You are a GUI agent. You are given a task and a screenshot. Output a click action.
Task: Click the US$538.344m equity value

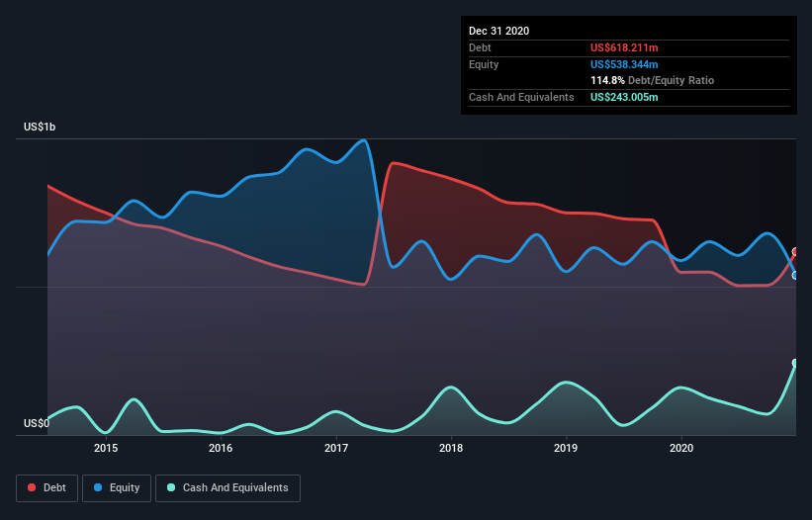click(x=624, y=64)
